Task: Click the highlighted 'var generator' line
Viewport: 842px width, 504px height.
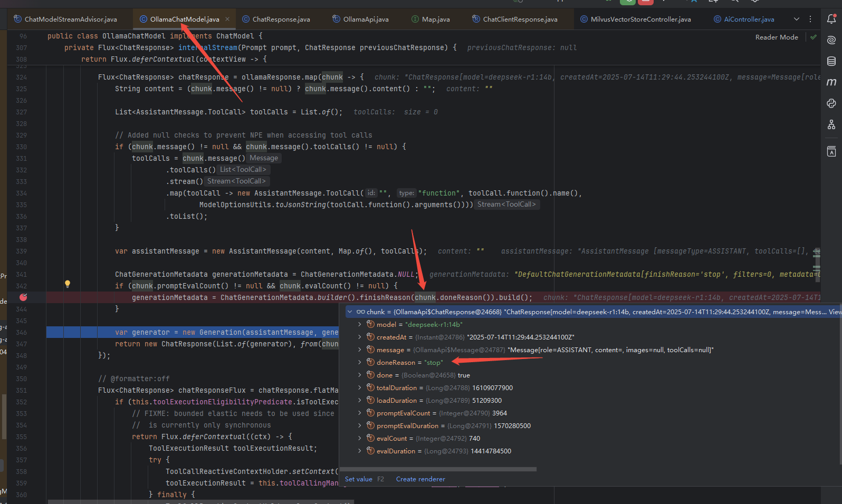Action: tap(193, 332)
